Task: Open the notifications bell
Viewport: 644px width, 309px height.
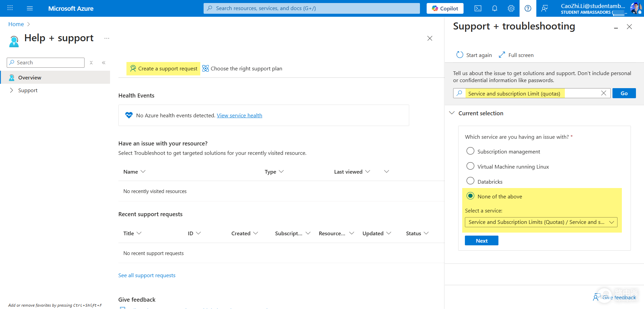Action: click(x=494, y=8)
